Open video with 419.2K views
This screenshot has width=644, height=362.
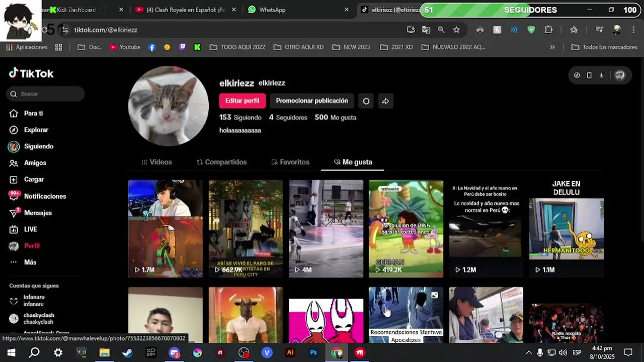[x=406, y=229]
